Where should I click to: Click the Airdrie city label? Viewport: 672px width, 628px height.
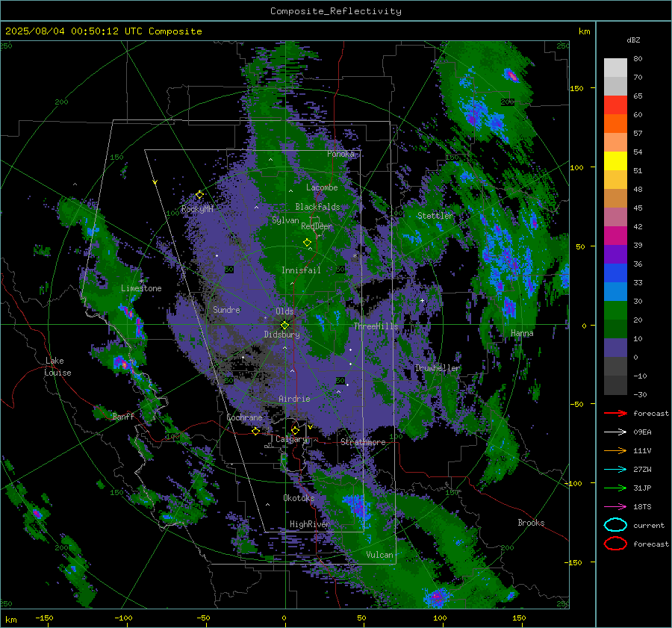coord(294,399)
